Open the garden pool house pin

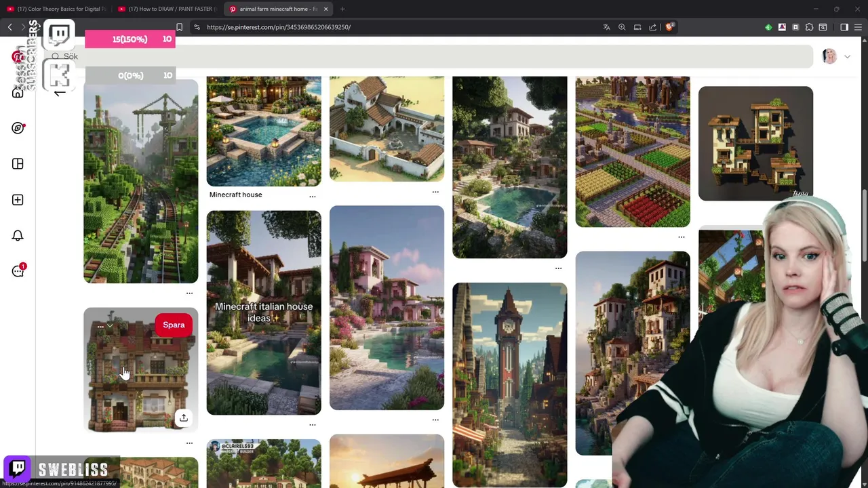coord(509,167)
